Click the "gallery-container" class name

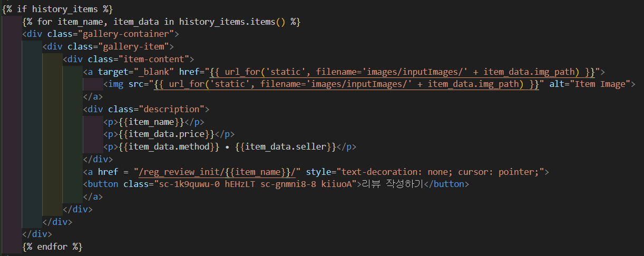129,34
